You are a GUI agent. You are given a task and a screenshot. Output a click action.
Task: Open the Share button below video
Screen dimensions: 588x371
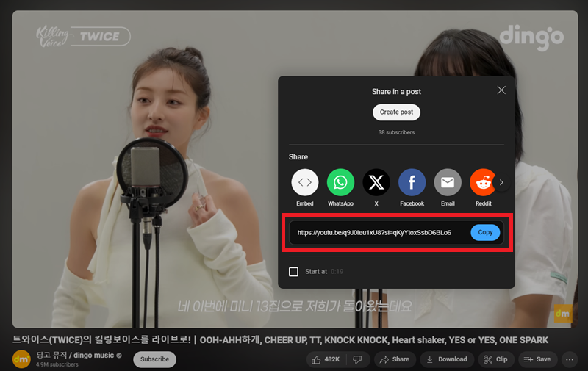coord(395,359)
